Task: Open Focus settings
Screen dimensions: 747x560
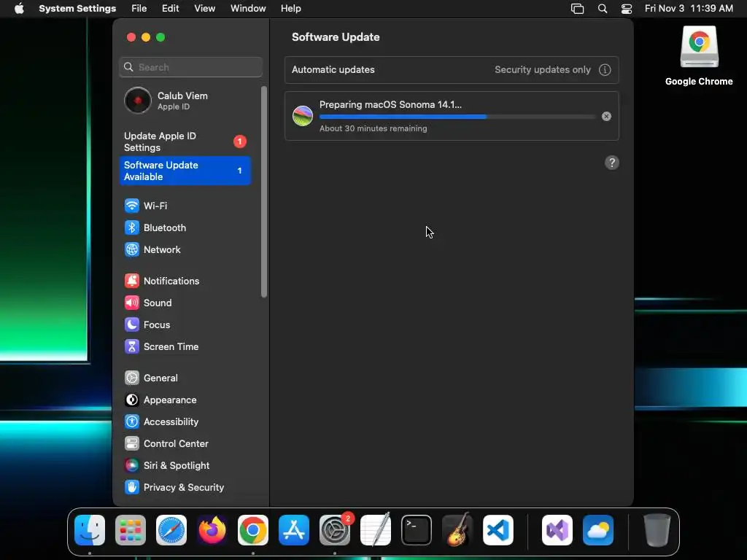Action: point(185,324)
